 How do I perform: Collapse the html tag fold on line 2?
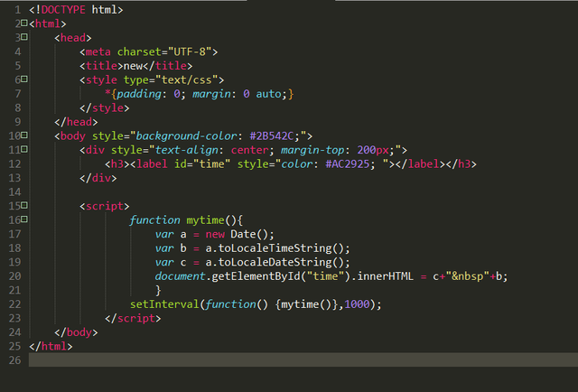pyautogui.click(x=24, y=23)
